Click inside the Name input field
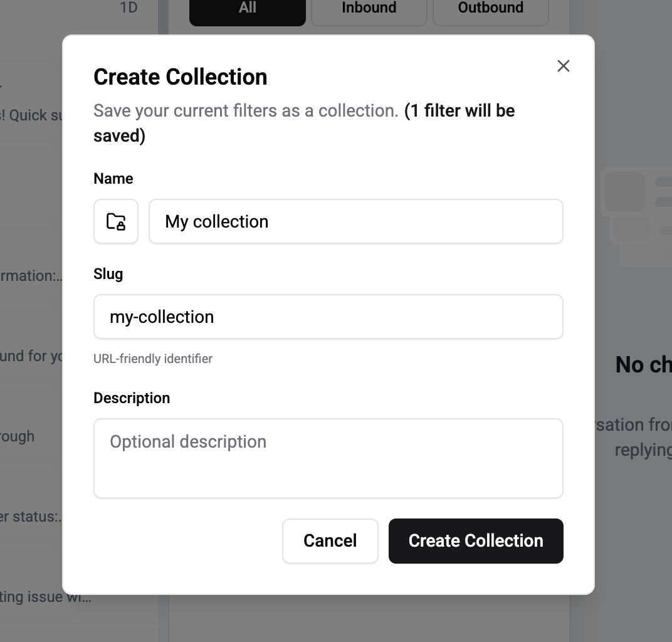This screenshot has width=672, height=642. click(x=355, y=221)
